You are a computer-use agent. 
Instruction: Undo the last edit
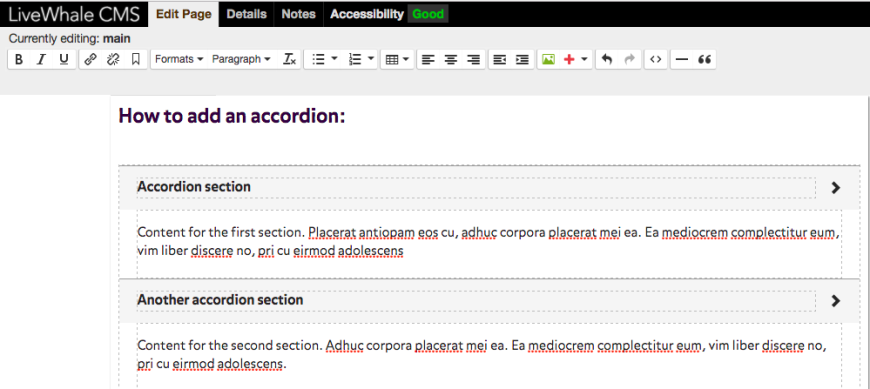tap(607, 59)
